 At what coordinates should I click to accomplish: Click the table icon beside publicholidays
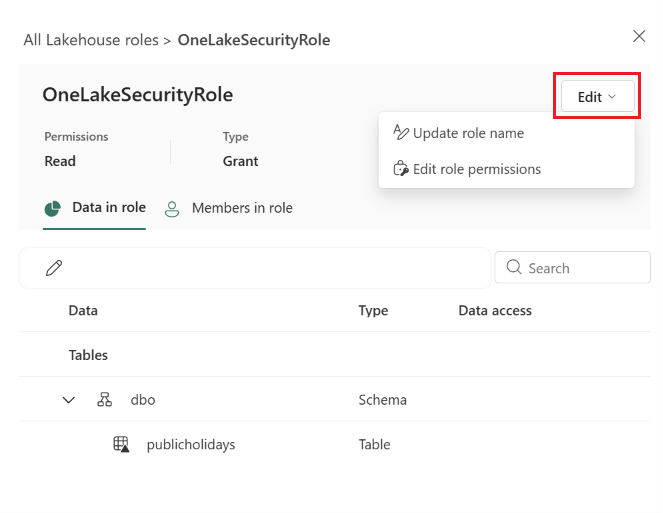point(121,444)
